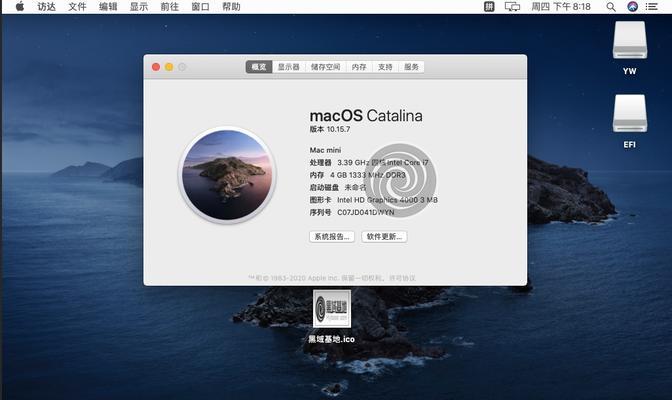Open the 窗口 menu
Image resolution: width=672 pixels, height=400 pixels.
[x=201, y=7]
